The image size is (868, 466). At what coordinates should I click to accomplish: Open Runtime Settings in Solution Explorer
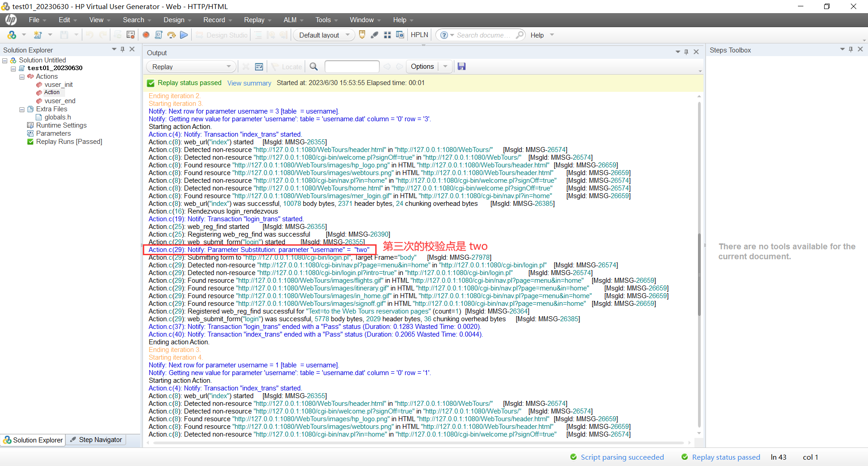61,125
